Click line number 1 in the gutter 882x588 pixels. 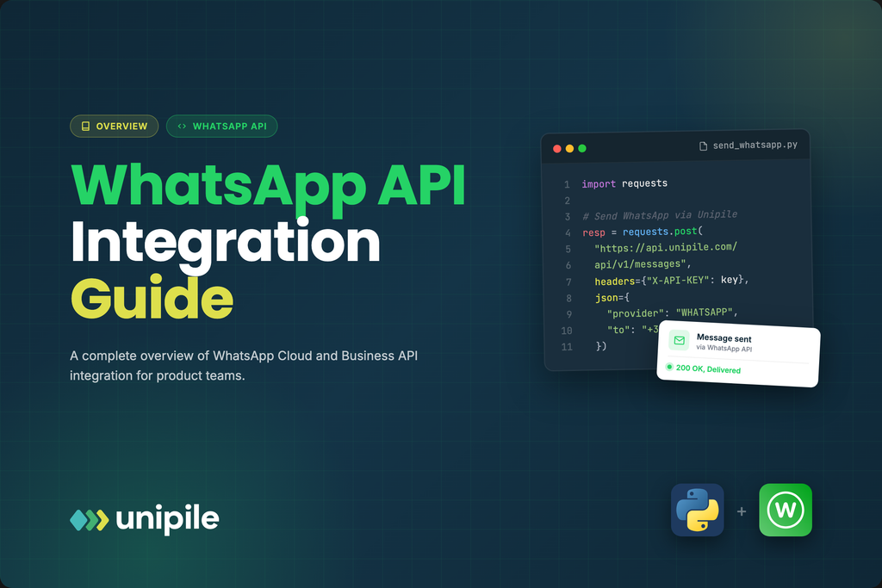click(567, 184)
